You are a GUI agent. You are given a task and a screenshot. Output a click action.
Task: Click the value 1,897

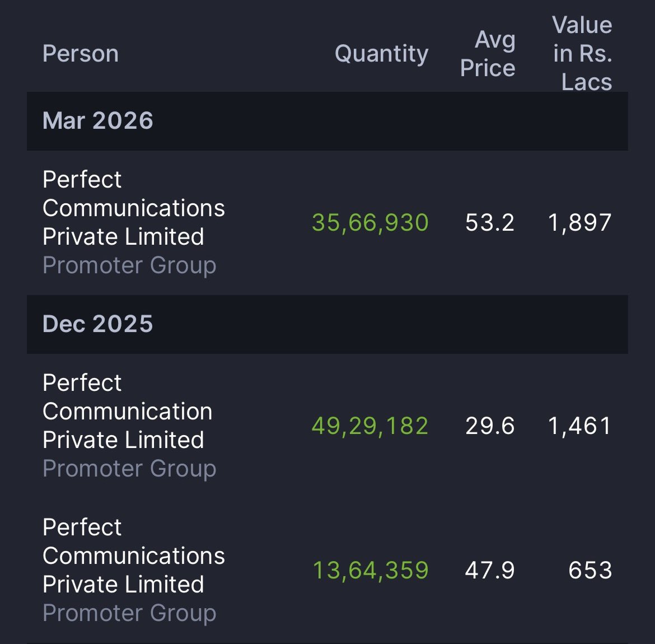[580, 223]
